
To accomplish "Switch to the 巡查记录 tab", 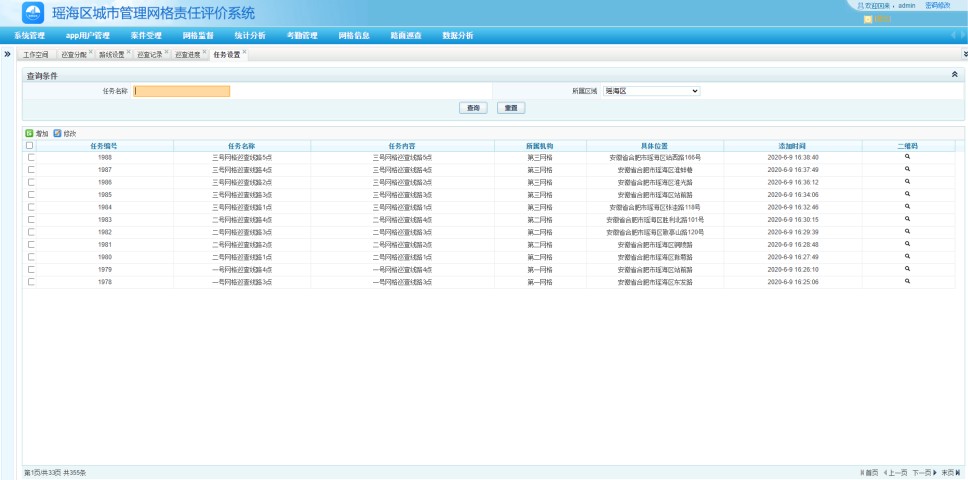I will 149,54.
